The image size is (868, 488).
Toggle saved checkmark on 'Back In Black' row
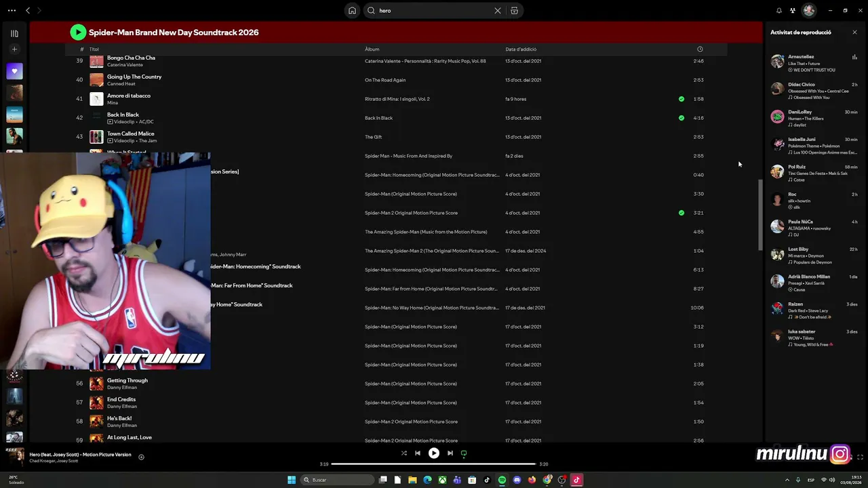coord(682,118)
